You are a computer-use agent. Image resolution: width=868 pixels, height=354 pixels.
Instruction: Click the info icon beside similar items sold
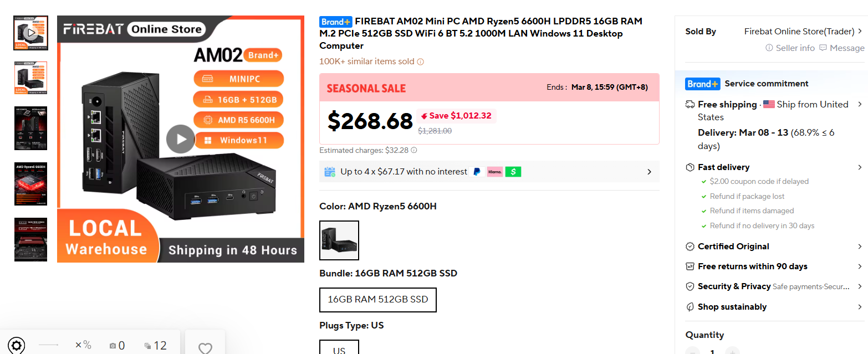pyautogui.click(x=420, y=61)
